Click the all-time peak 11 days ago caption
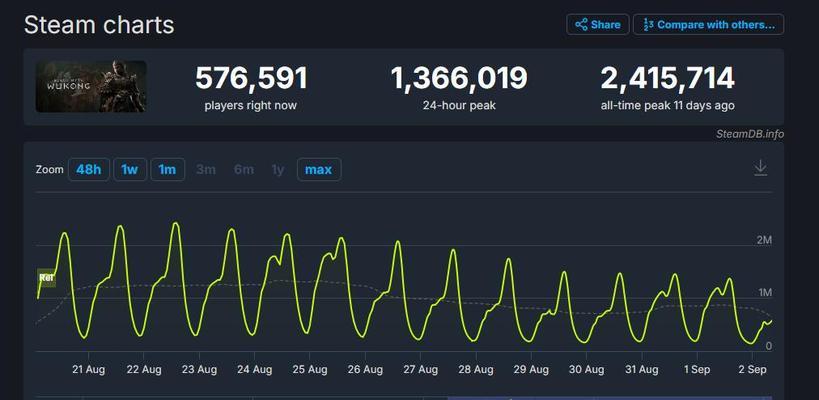The image size is (819, 400). click(668, 105)
